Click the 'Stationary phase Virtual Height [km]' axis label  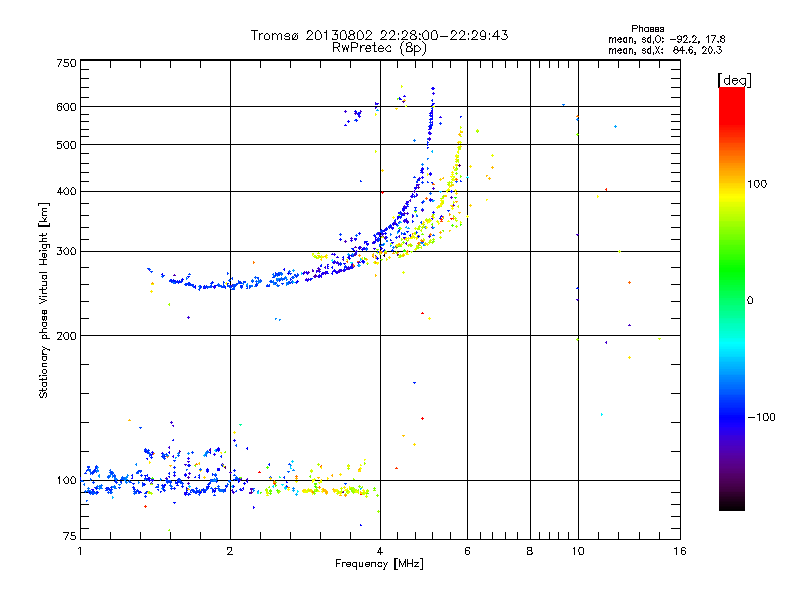coord(44,300)
